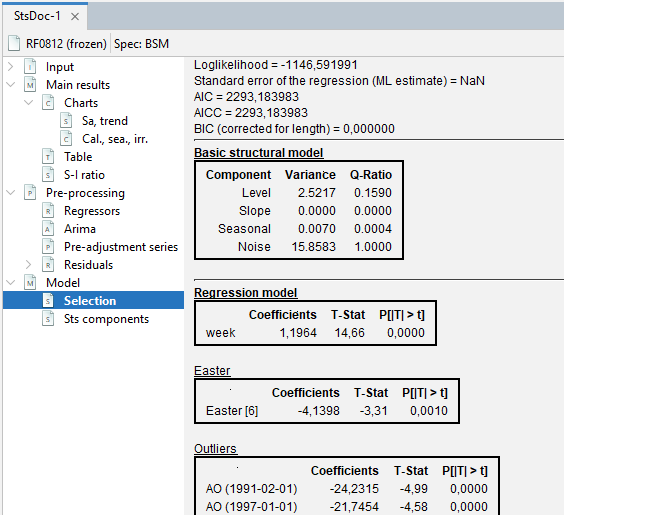
Task: Expand the Input tree node arrow
Action: pyautogui.click(x=10, y=67)
